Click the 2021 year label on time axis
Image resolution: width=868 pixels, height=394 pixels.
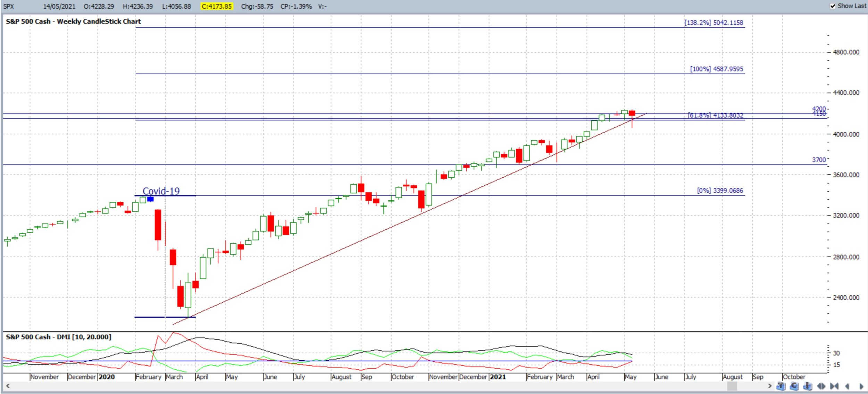tap(498, 377)
